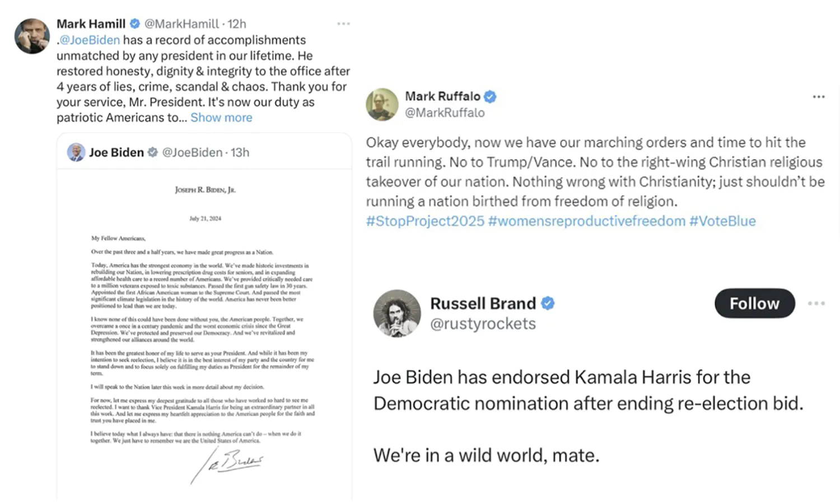
Task: Click Joe Biden's gray verified badge
Action: click(152, 152)
